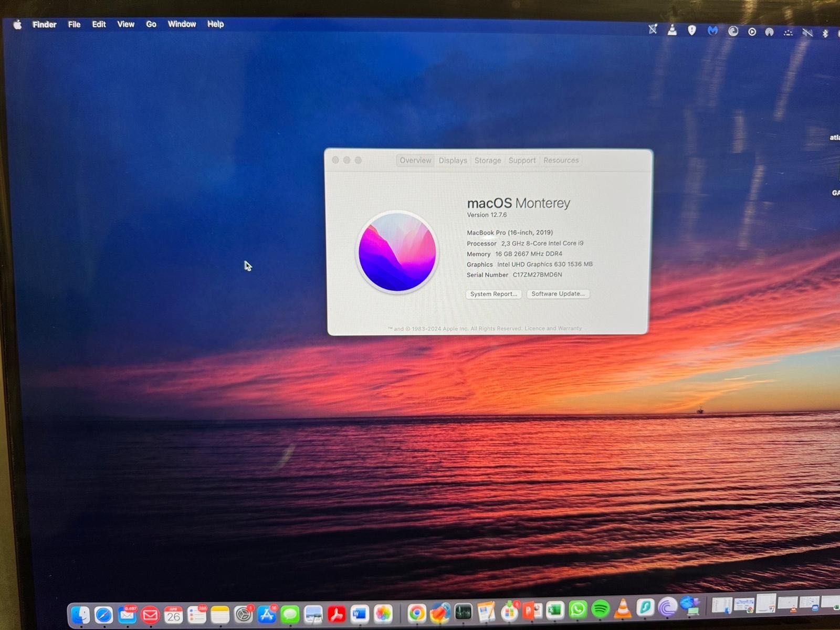Screen dimensions: 840x630
Task: Click the Now Playing menu bar icon
Action: tap(752, 32)
